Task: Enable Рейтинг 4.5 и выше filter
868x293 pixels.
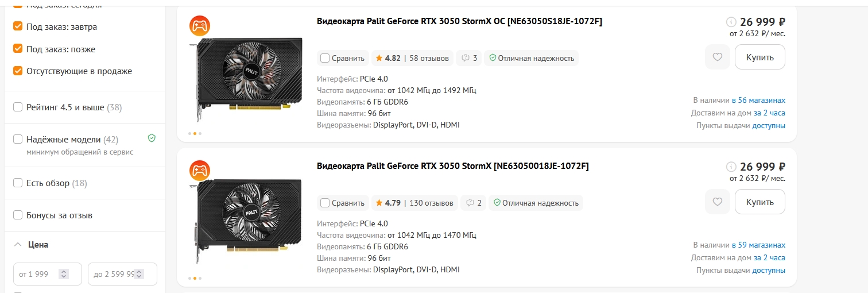Action: (18, 107)
